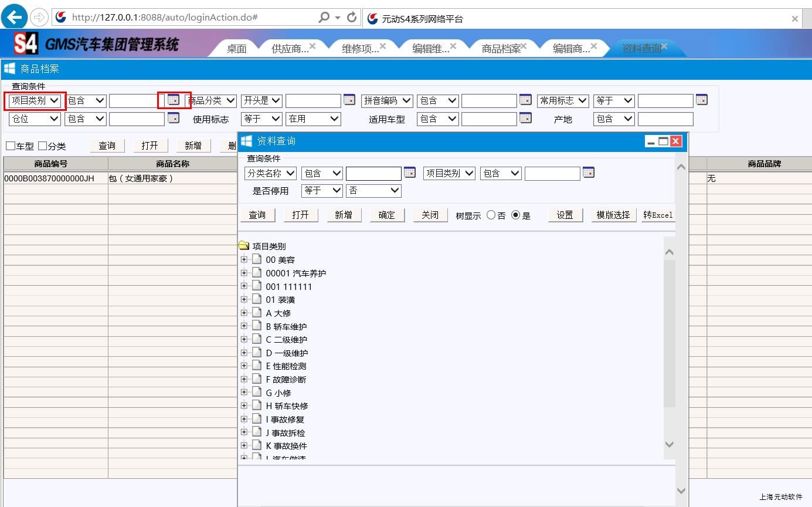Click the 项目类别 root folder icon
This screenshot has height=507, width=812.
click(244, 246)
